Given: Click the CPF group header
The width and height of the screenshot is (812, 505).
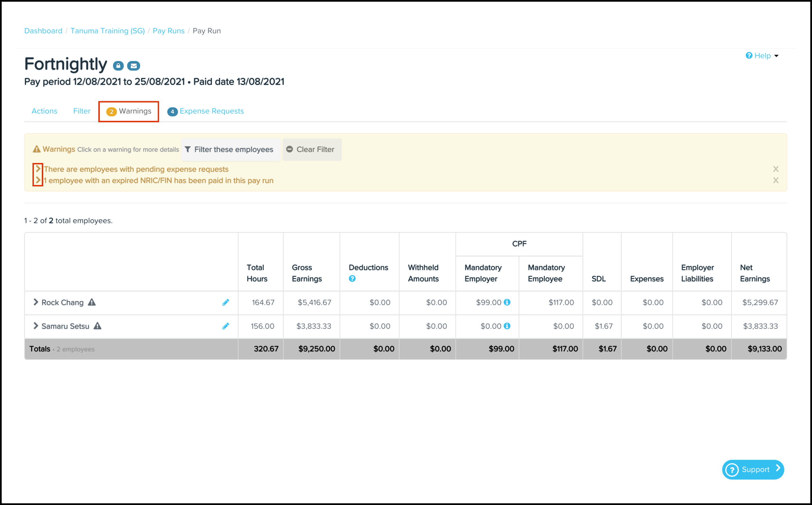Looking at the screenshot, I should 519,244.
